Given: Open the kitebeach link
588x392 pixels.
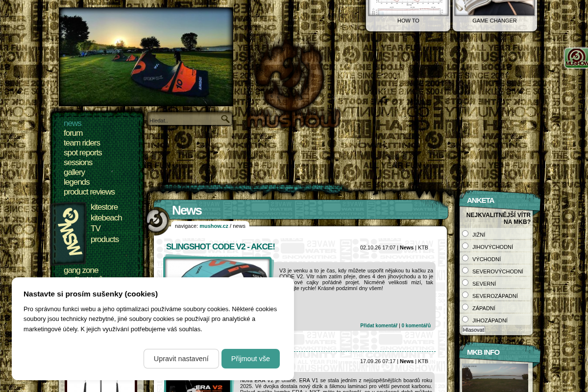Looking at the screenshot, I should [x=106, y=218].
